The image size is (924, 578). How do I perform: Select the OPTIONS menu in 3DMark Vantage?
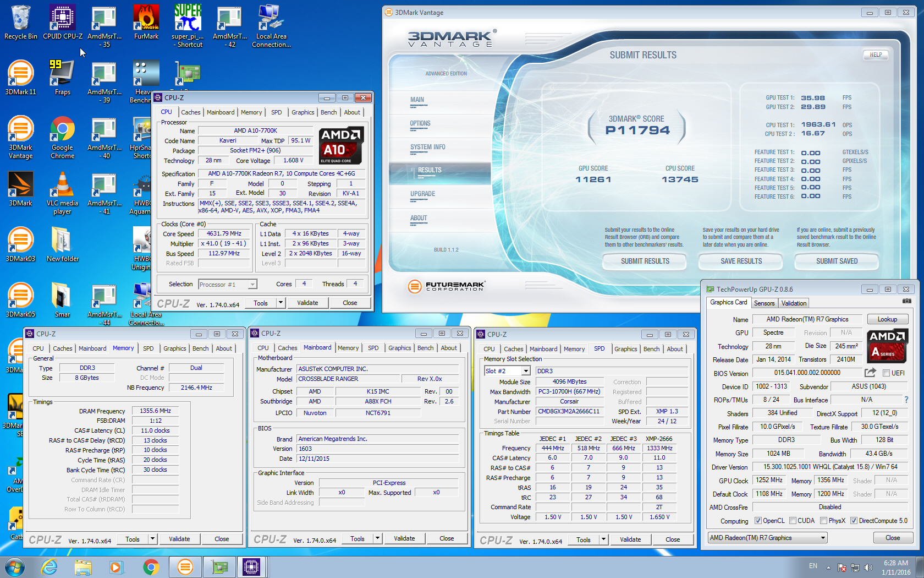coord(420,124)
